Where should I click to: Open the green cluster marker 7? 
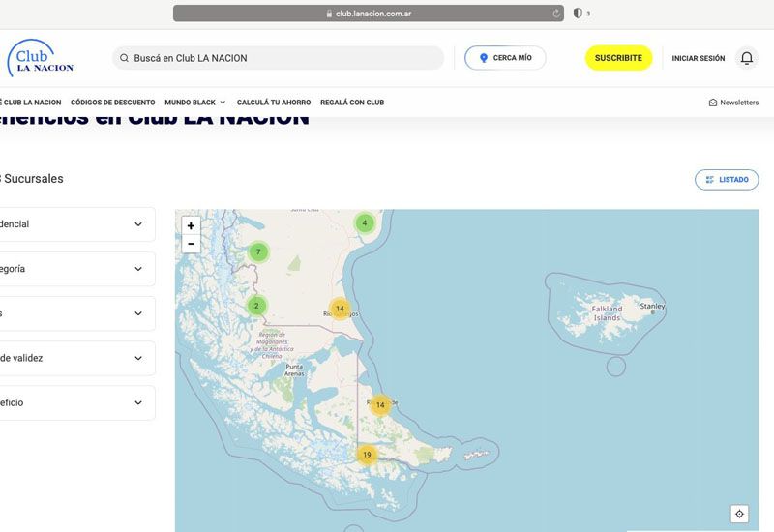click(258, 252)
